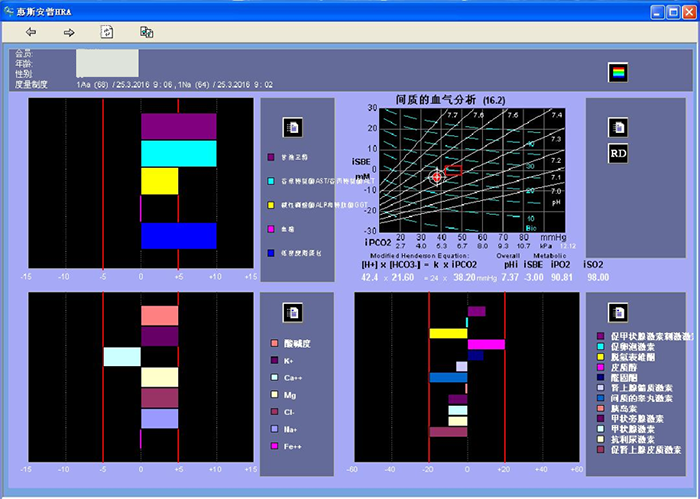Viewport: 700px width, 499px height.
Task: Click the iSBE value -3.00
Action: click(x=533, y=277)
